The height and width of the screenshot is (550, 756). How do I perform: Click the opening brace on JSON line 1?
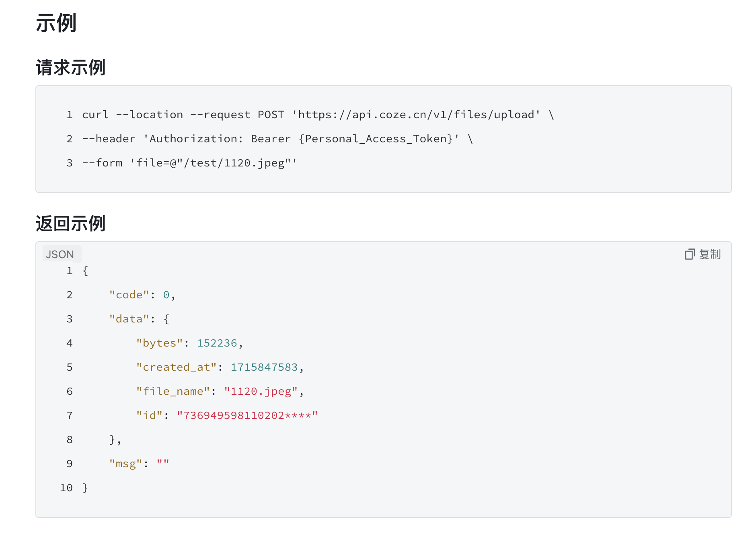tap(85, 271)
